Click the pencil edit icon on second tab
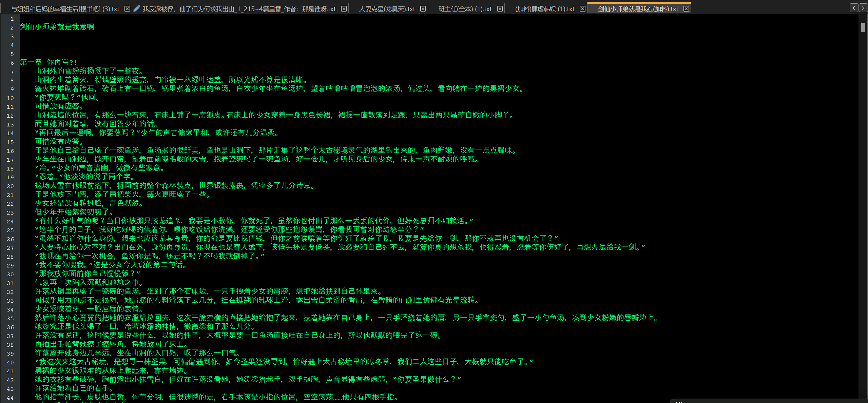 [x=137, y=9]
